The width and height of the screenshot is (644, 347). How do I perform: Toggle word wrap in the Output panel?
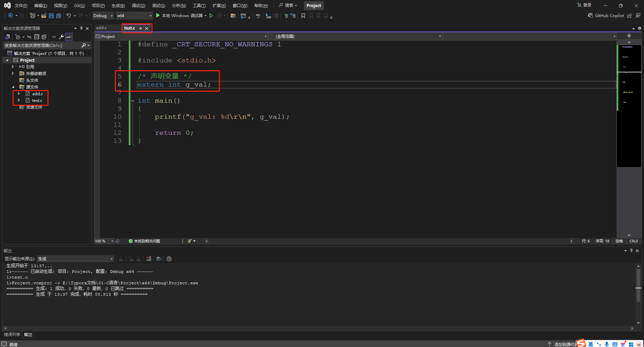159,259
